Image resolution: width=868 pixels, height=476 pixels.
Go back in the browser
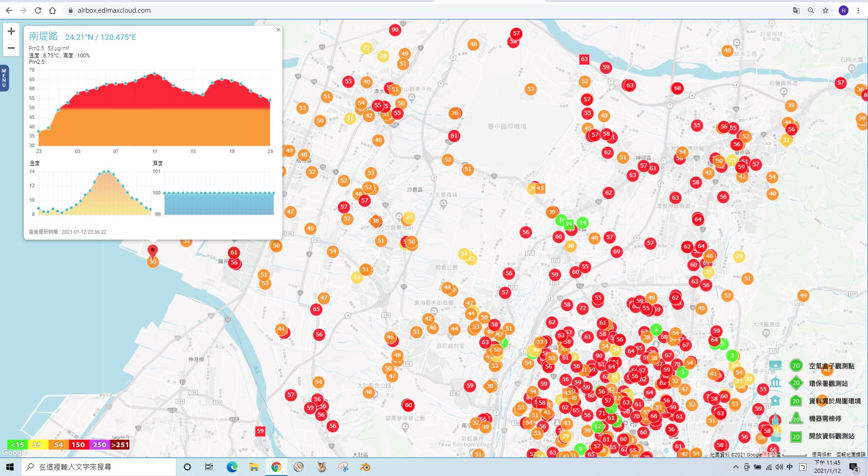click(9, 10)
